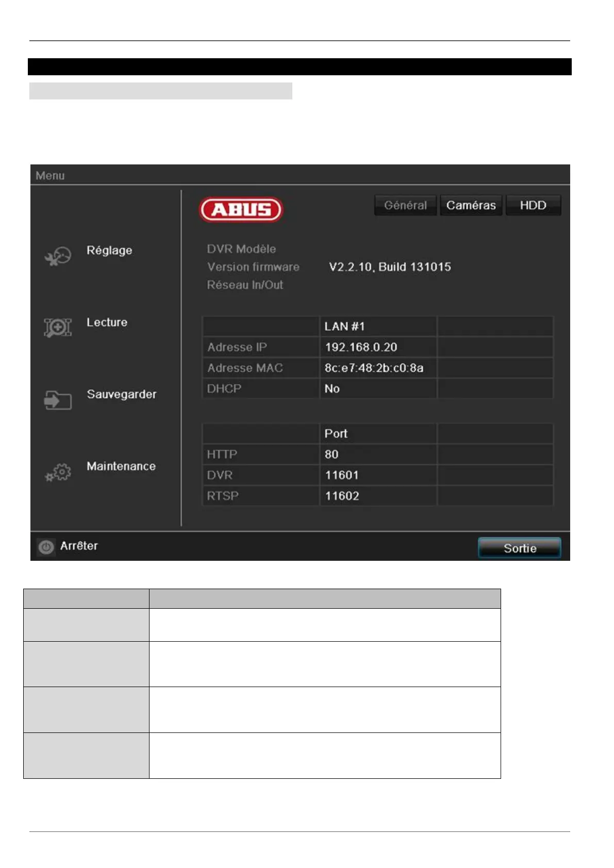Click the Sortie button
The image size is (614, 868).
[520, 548]
